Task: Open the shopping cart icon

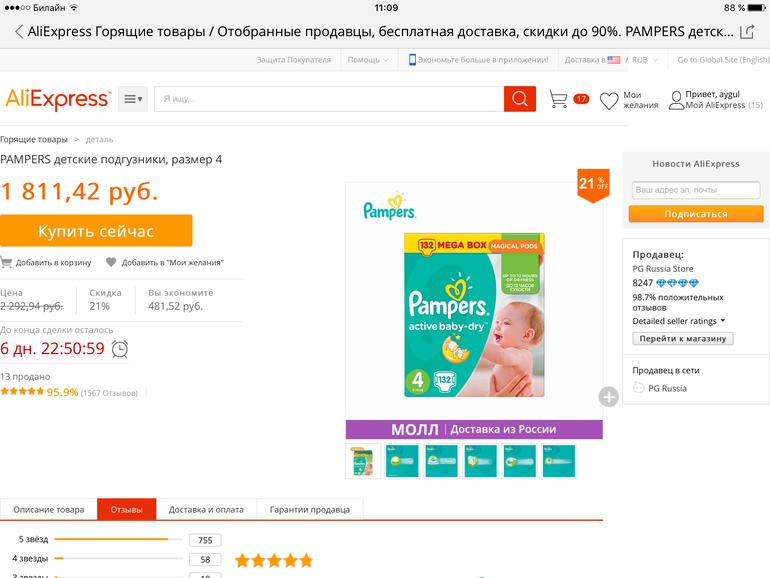Action: click(558, 99)
